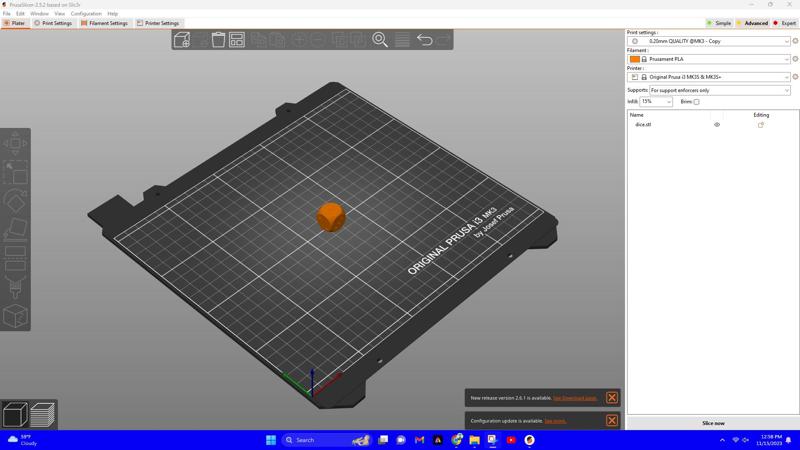
Task: Select dice.stl in the object list
Action: click(x=643, y=124)
